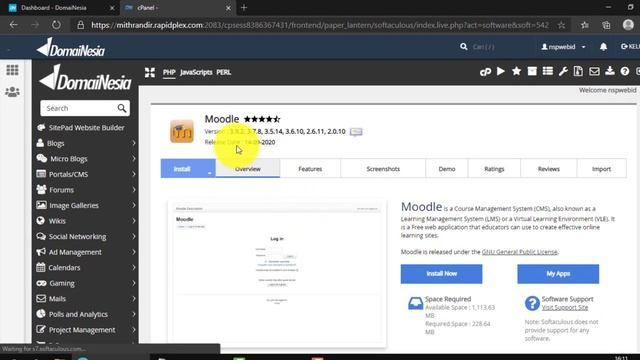
Task: Click the Moodle login screenshot thumbnail
Action: [x=277, y=273]
